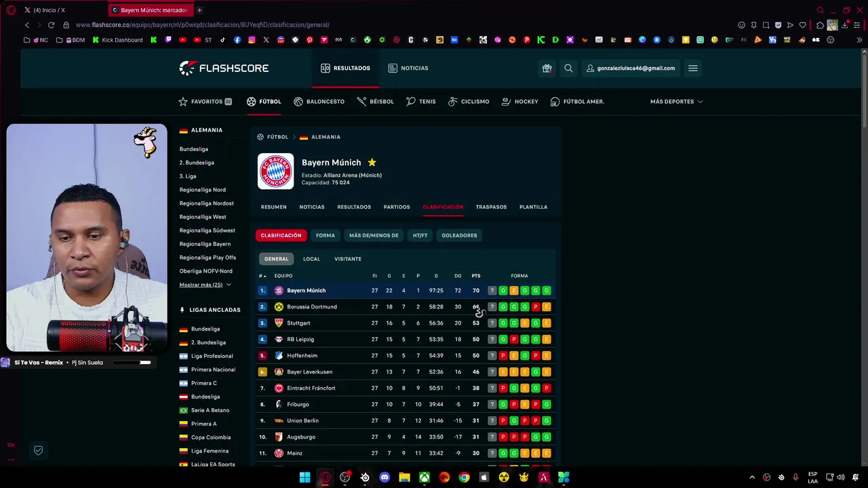Select the Fútbol Amer. sport
The height and width of the screenshot is (488, 868).
(x=577, y=102)
